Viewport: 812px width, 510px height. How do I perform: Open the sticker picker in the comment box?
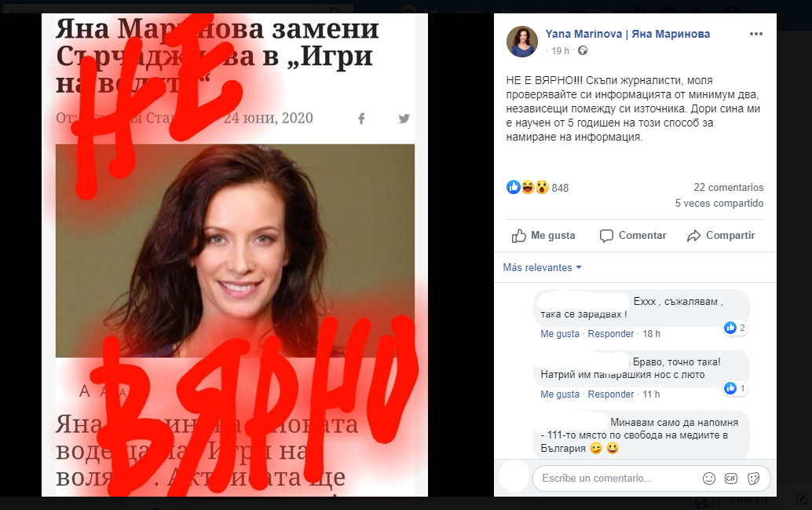pos(753,479)
